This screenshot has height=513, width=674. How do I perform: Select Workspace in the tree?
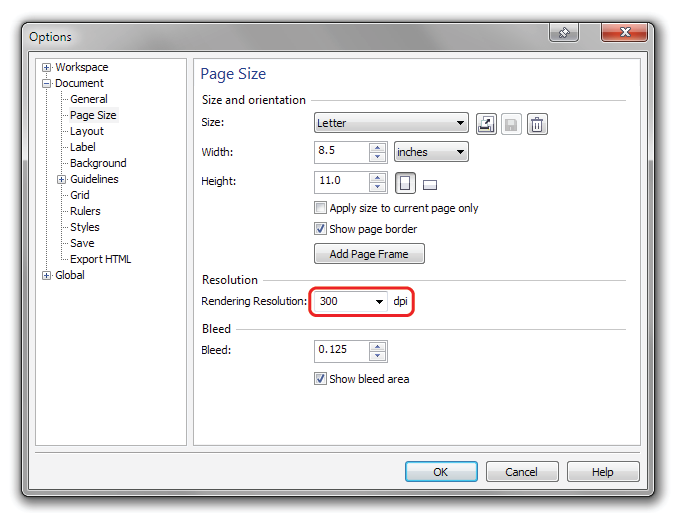tap(82, 68)
